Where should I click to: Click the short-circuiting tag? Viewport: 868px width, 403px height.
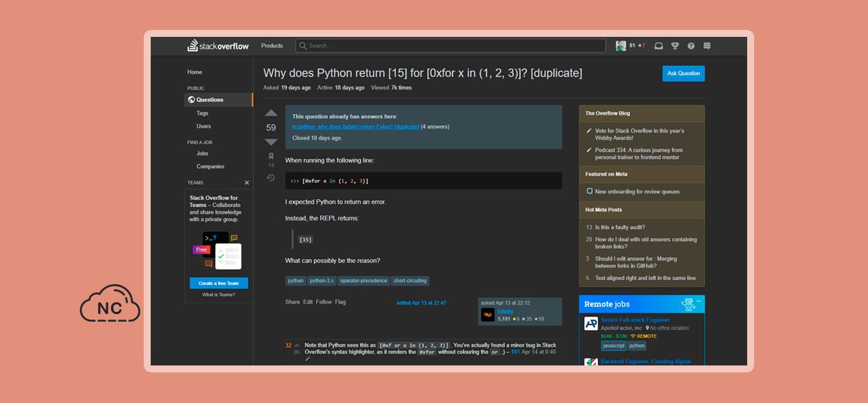(x=410, y=281)
